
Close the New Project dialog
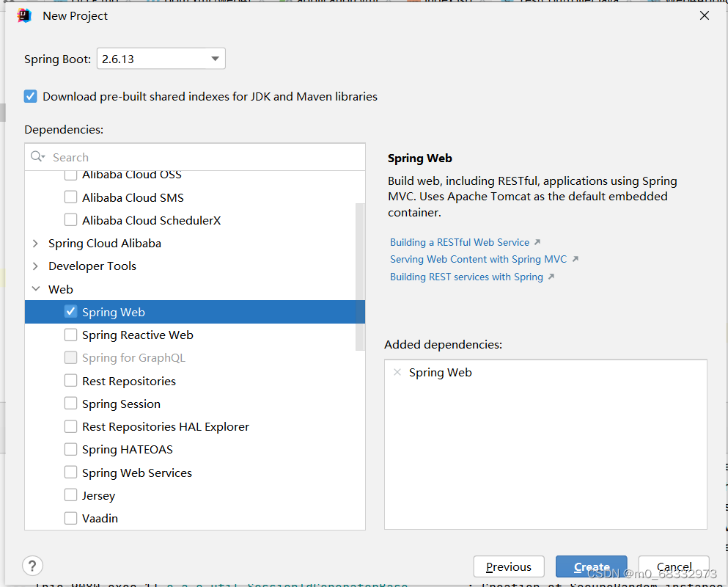[x=705, y=16]
